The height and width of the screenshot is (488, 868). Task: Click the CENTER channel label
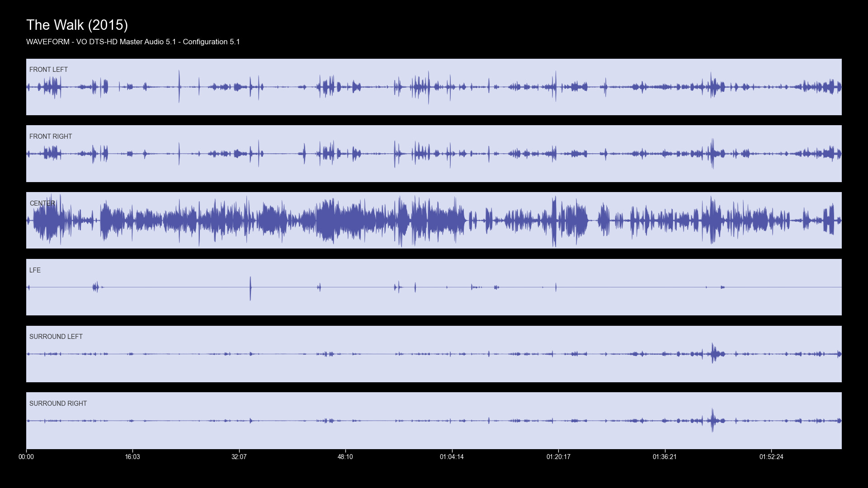coord(42,203)
